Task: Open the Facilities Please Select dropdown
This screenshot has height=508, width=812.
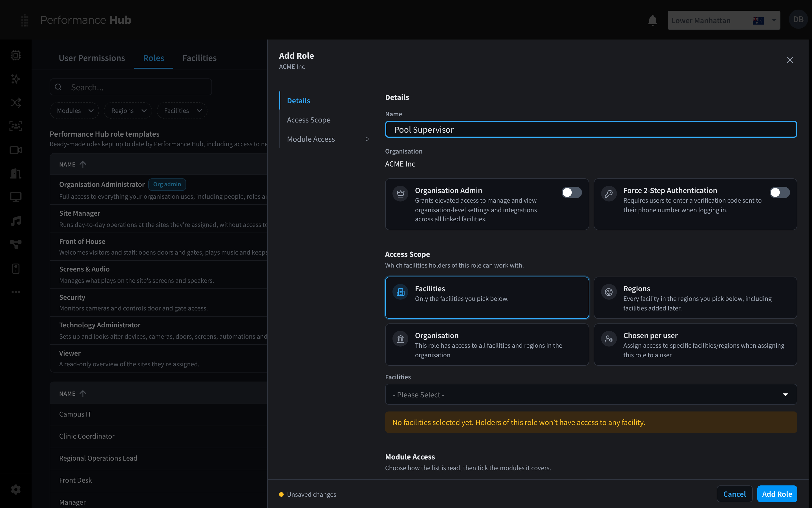Action: coord(591,395)
